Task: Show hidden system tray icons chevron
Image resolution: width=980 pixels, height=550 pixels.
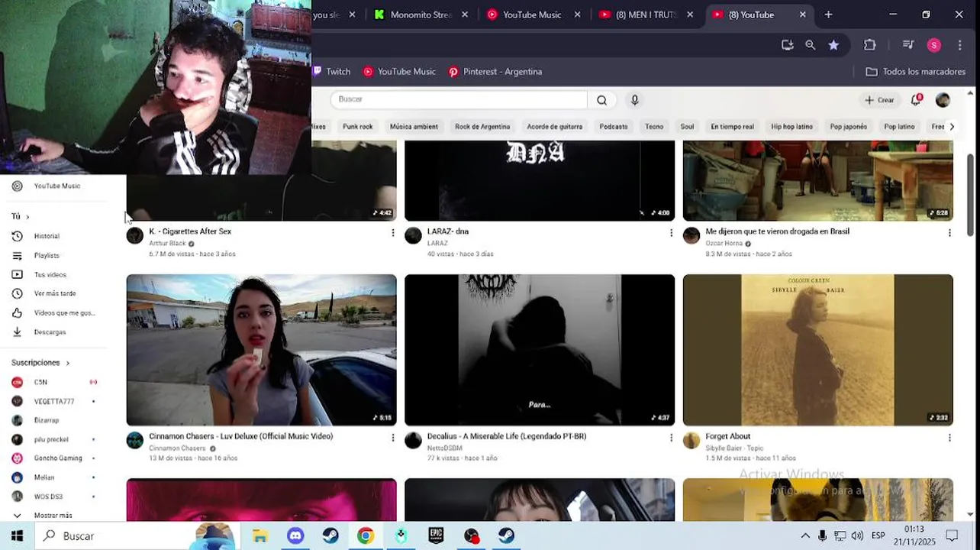Action: (x=804, y=535)
